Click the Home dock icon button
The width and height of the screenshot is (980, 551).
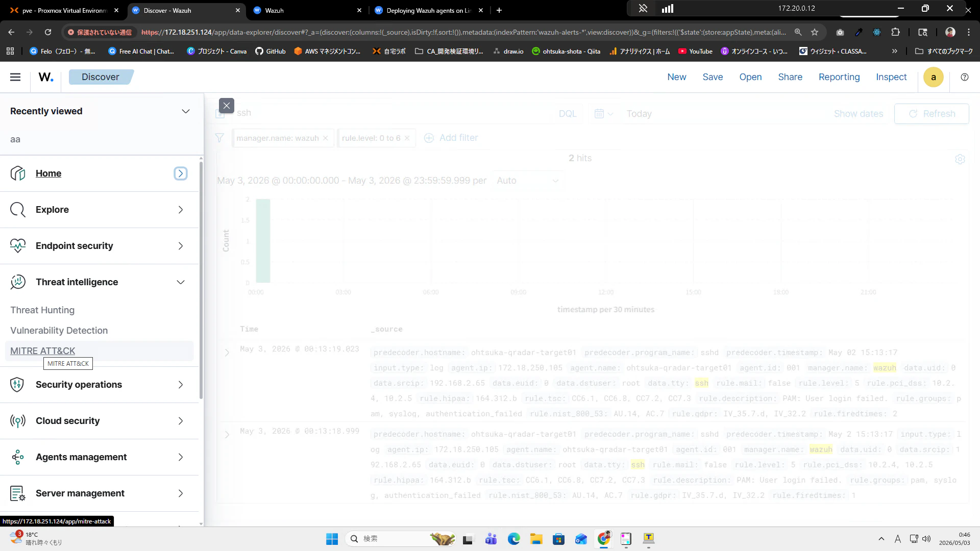click(x=181, y=173)
